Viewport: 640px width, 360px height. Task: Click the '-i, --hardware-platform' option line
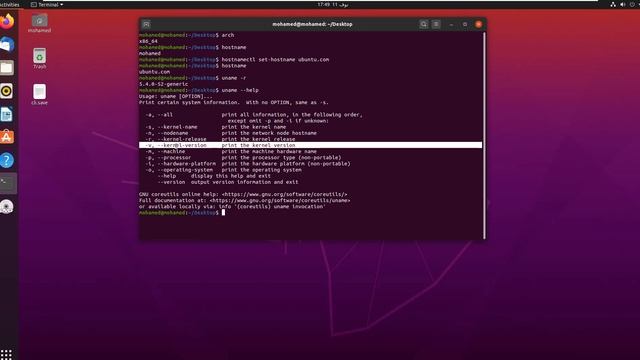[247, 164]
